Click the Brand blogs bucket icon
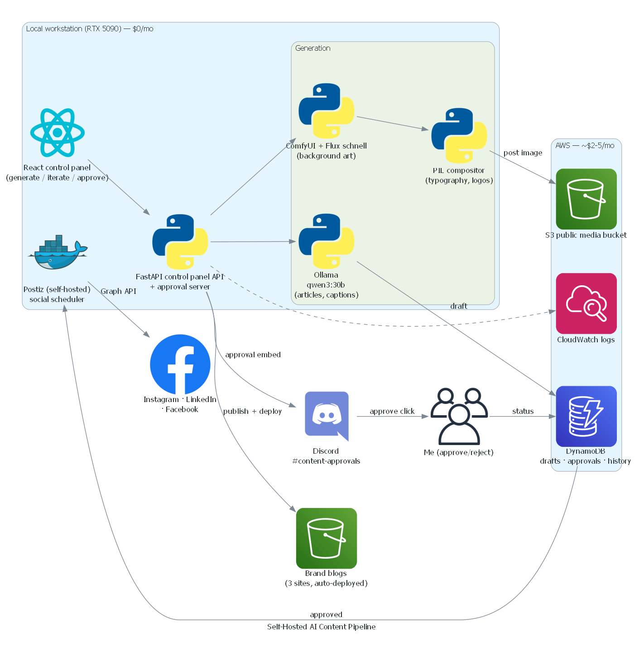 (x=327, y=538)
